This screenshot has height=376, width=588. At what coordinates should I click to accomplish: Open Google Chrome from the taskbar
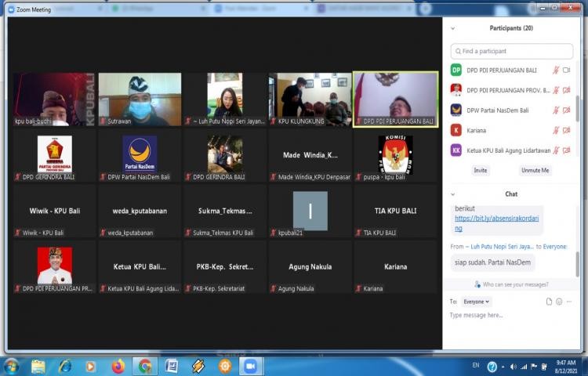coord(145,366)
